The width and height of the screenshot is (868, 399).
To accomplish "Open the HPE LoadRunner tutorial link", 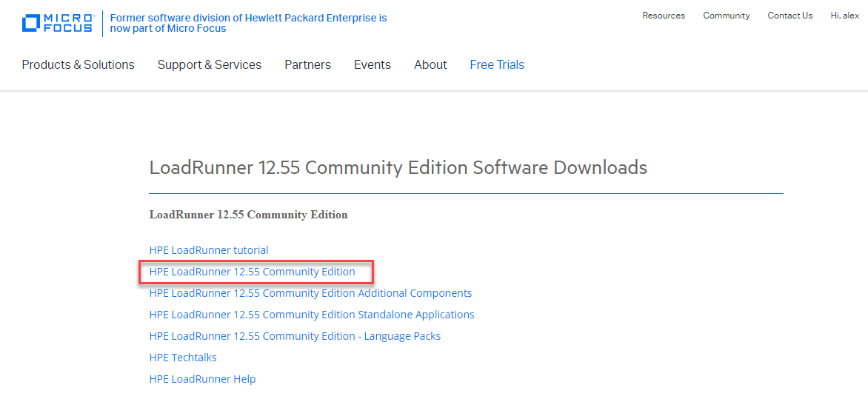I will pos(209,250).
